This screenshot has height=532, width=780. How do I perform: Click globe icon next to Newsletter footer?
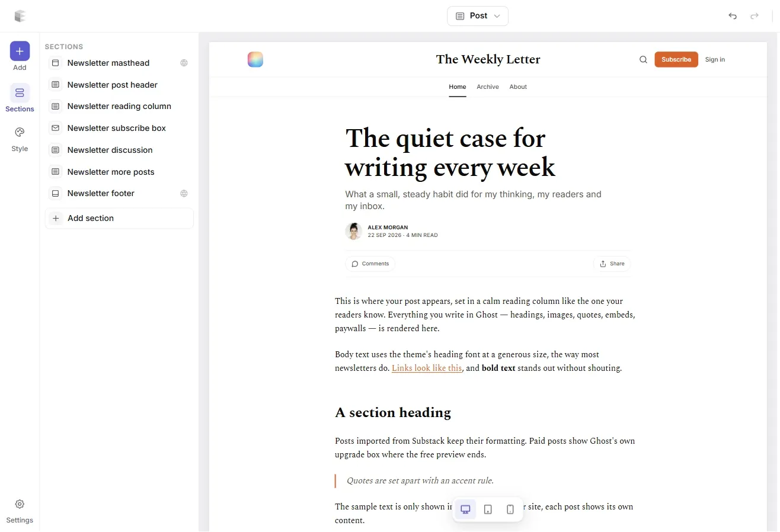[184, 193]
